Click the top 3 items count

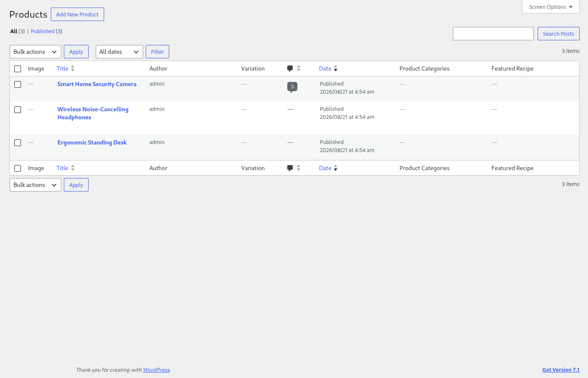tap(570, 51)
